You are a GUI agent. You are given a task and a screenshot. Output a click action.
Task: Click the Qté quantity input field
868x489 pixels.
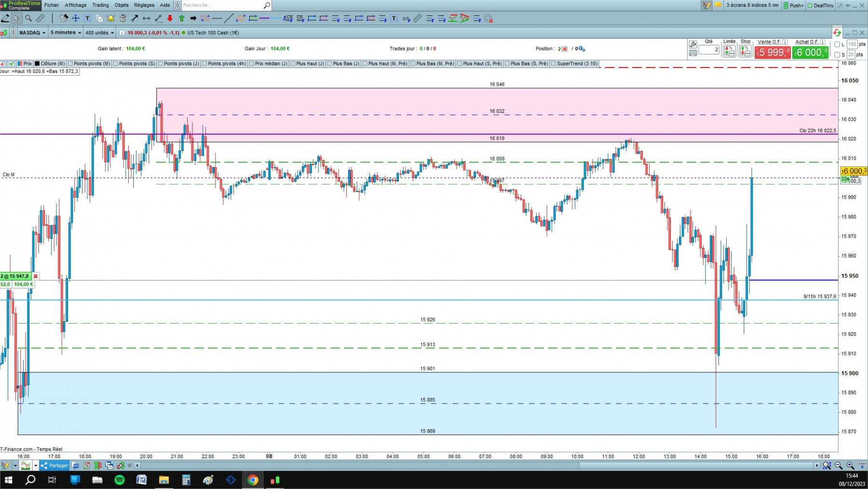709,50
